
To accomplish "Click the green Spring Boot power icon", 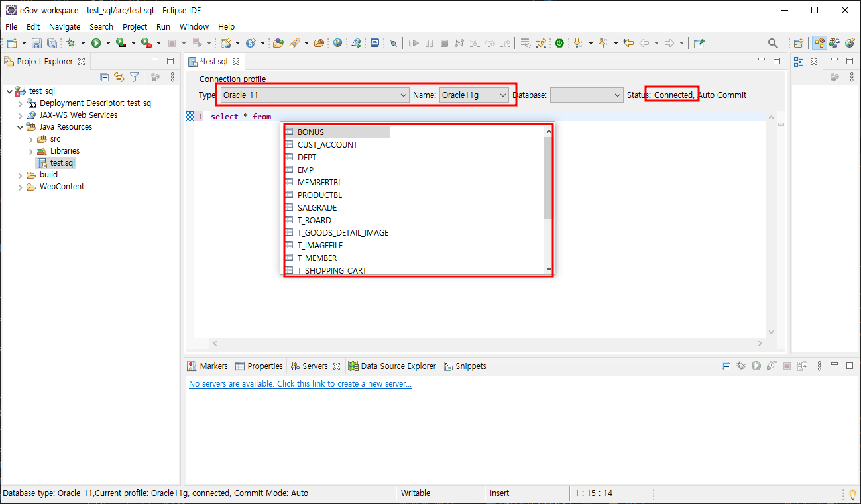I will click(x=559, y=43).
